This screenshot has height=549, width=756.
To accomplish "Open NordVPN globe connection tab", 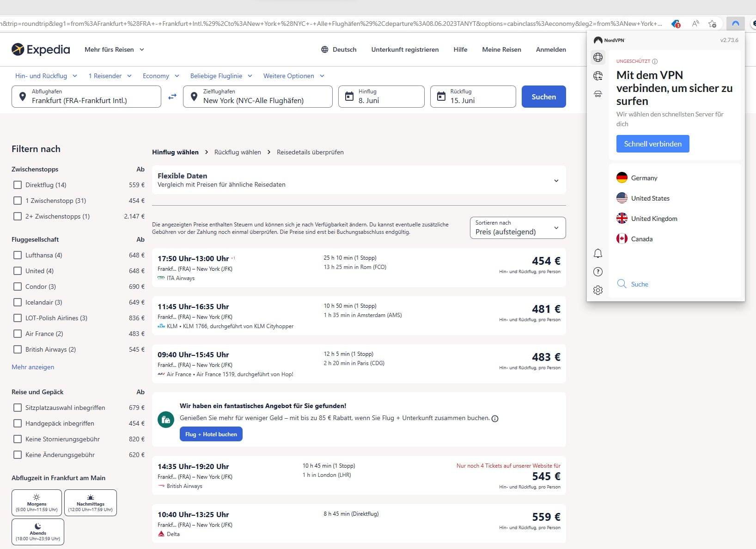I will point(598,57).
